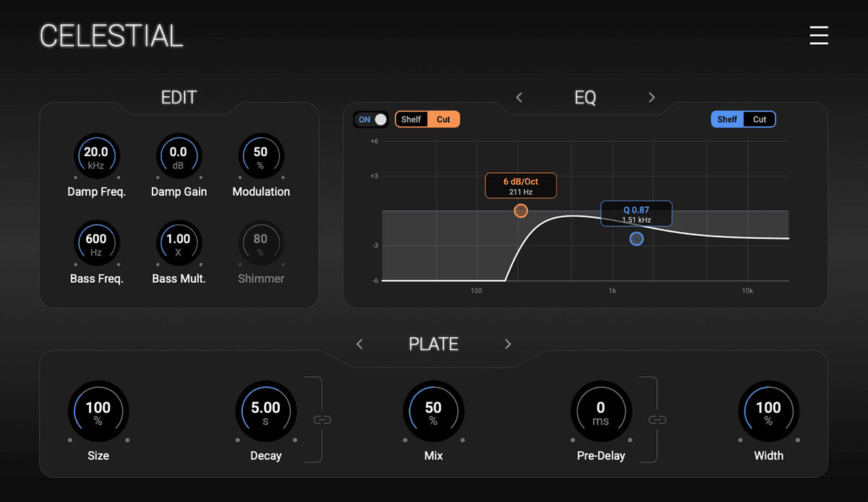Click the Shimmer knob

260,244
